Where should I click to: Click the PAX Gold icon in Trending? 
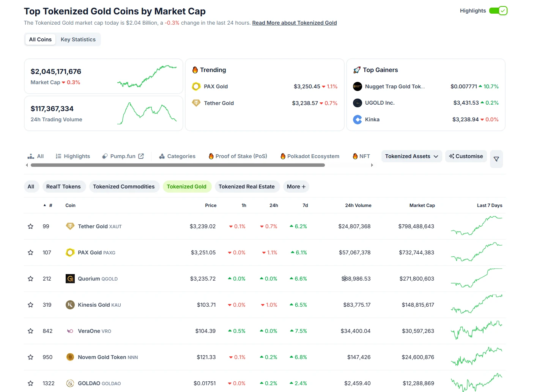tap(196, 86)
